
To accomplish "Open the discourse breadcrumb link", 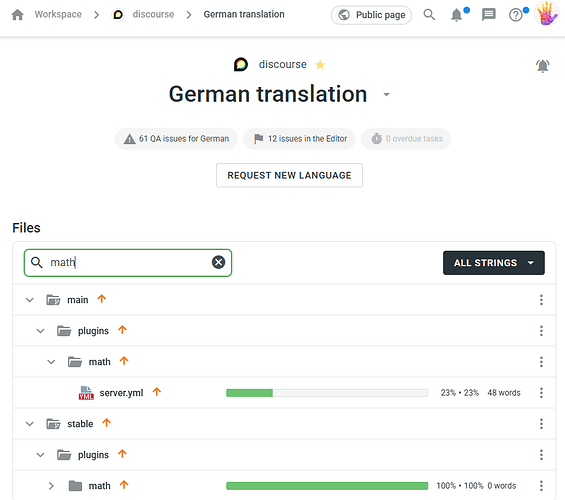I will click(x=153, y=14).
